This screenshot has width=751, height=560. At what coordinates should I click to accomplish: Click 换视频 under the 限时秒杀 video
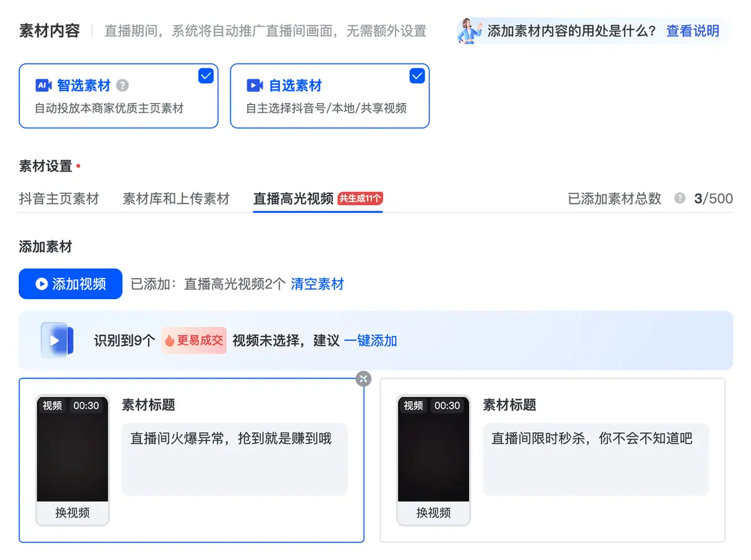click(x=434, y=513)
